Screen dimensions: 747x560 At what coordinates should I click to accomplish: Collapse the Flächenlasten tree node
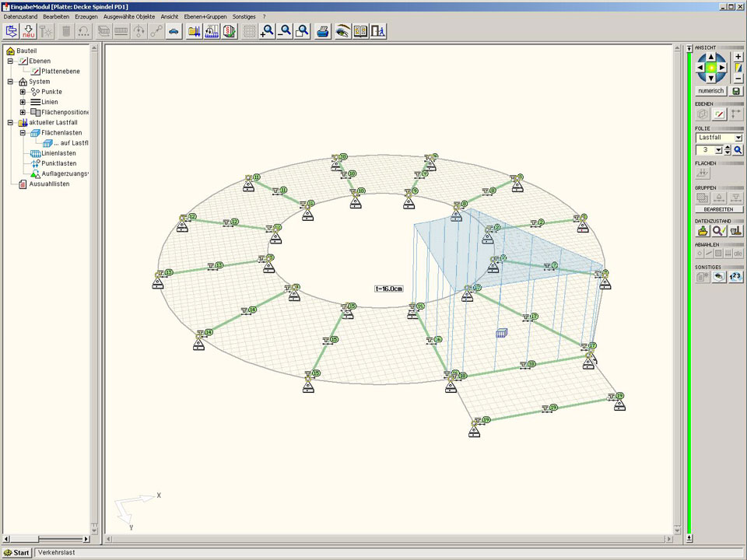click(x=23, y=133)
